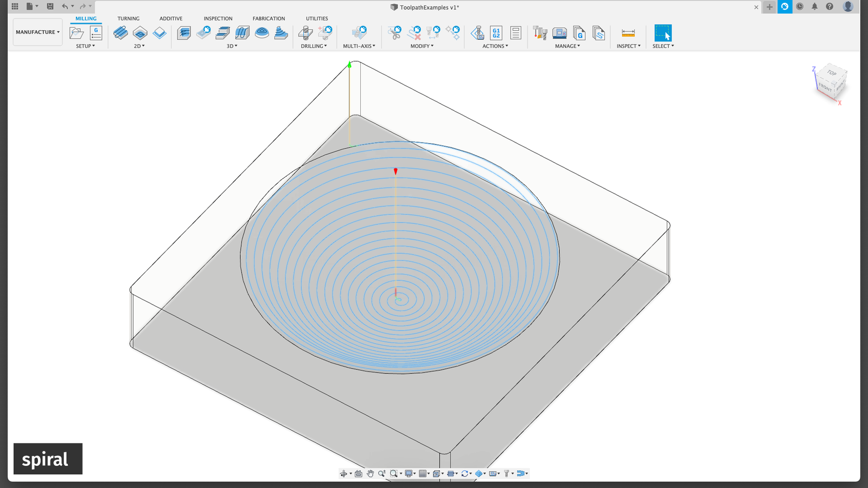Expand the DRILLING menu
Image resolution: width=868 pixels, height=488 pixels.
tap(314, 46)
